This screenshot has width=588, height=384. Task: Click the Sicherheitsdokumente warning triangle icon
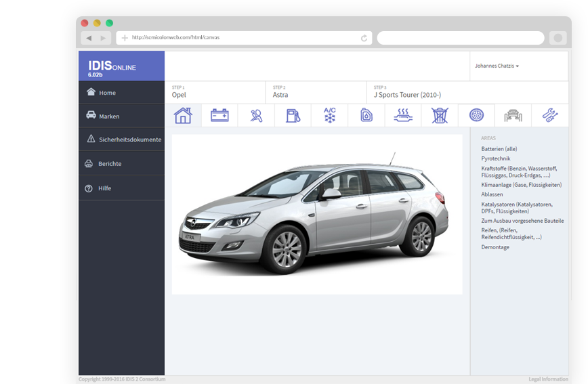click(91, 139)
